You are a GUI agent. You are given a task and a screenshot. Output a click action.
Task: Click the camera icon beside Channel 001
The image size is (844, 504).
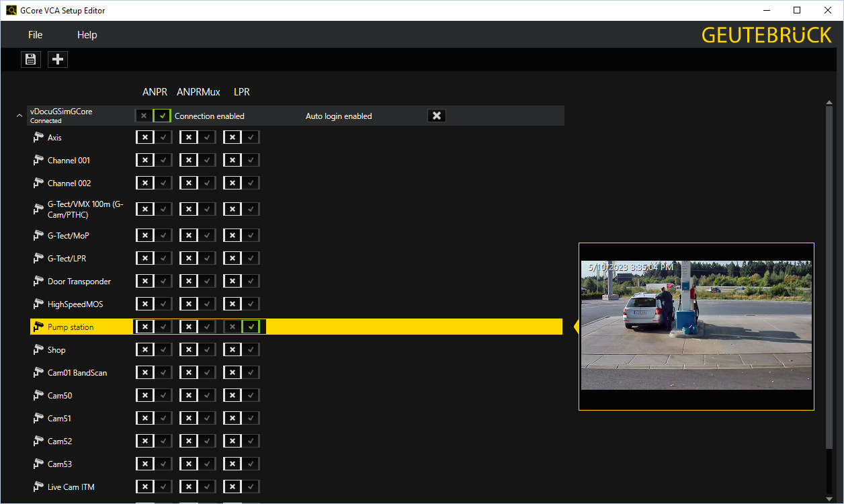tap(38, 161)
